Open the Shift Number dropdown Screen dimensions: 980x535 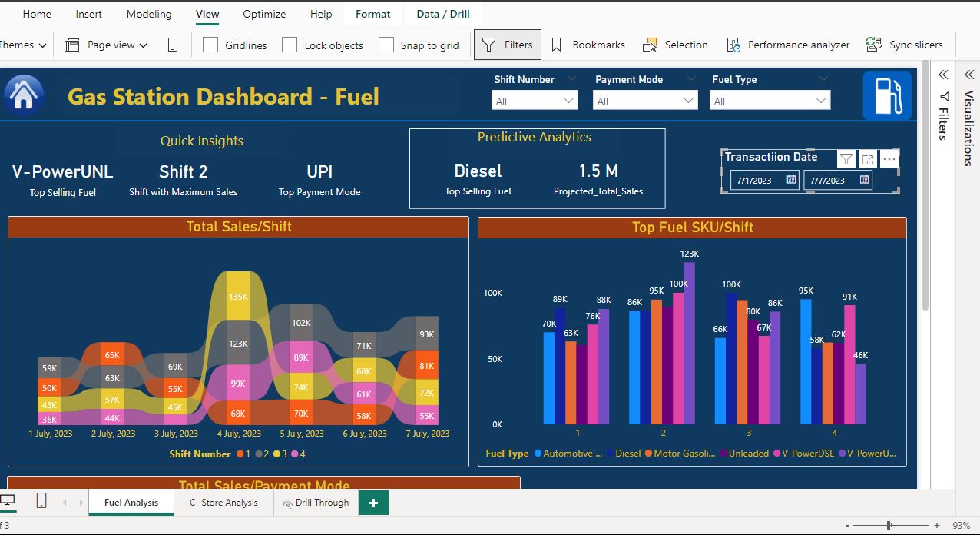(535, 101)
